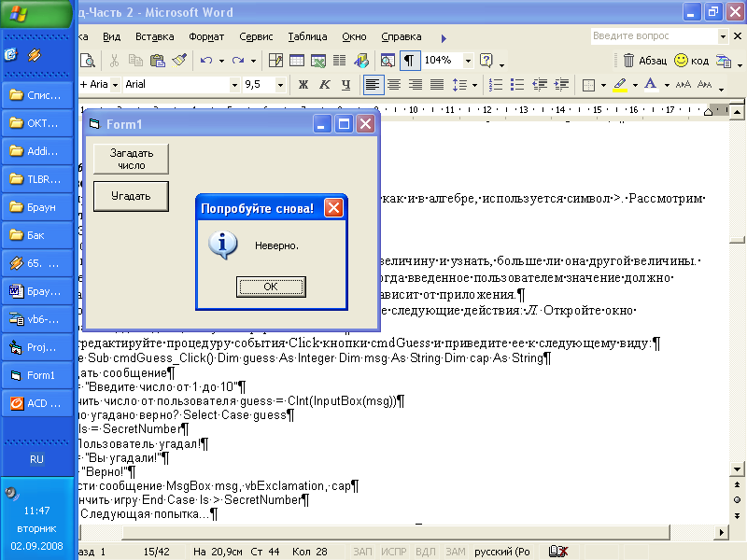Apply the yellow Highlight marker

(x=620, y=85)
